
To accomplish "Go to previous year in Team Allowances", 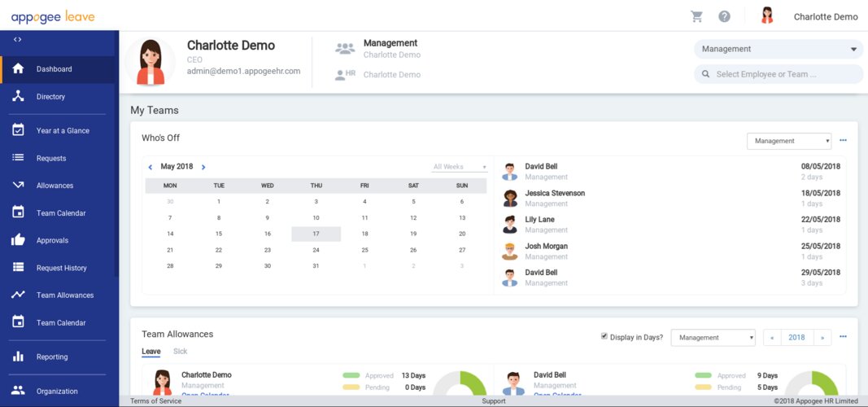I will click(772, 337).
